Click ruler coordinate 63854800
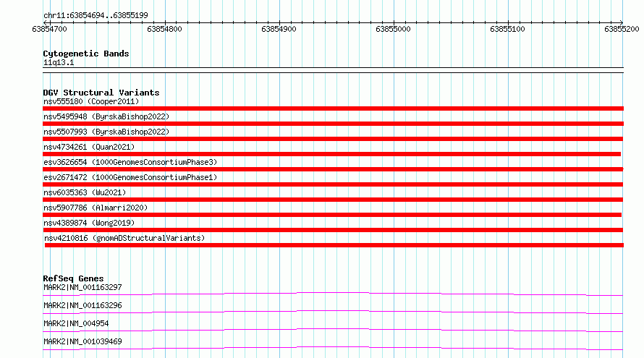 (x=164, y=29)
